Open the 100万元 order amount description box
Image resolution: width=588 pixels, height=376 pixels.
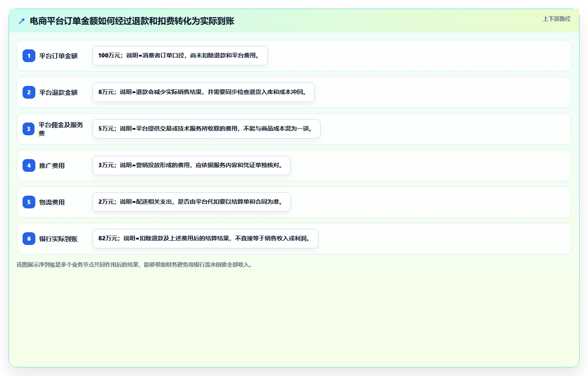(180, 56)
